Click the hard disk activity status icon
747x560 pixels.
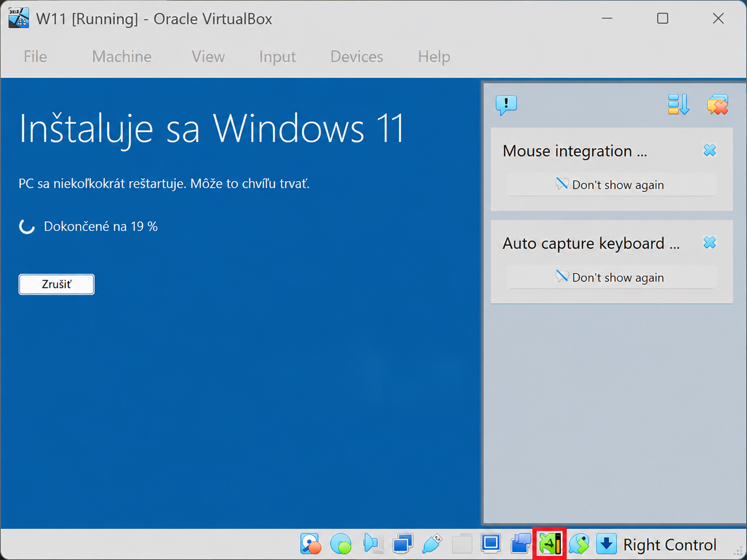point(311,543)
